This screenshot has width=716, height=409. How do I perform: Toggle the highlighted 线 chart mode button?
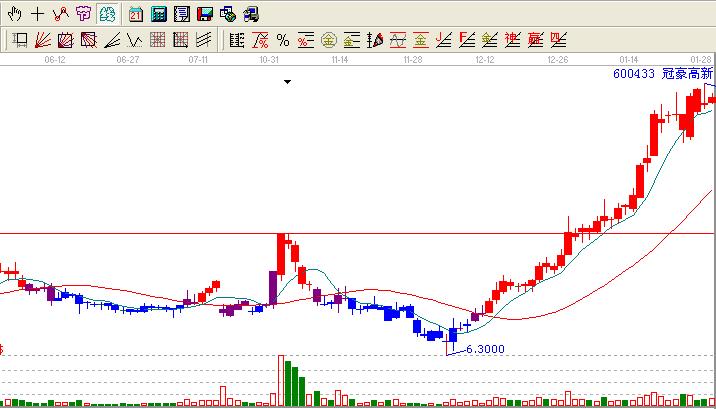(x=105, y=14)
